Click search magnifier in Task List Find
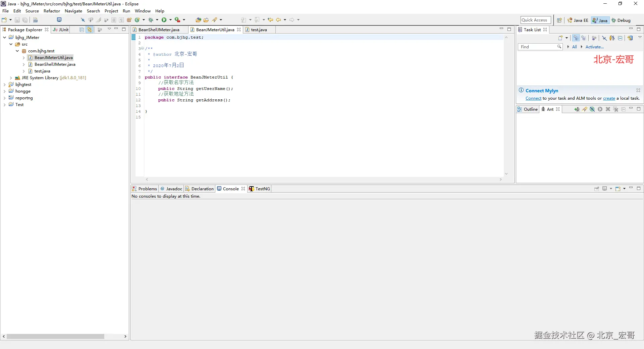Screen dimensions: 644x349 (x=559, y=47)
